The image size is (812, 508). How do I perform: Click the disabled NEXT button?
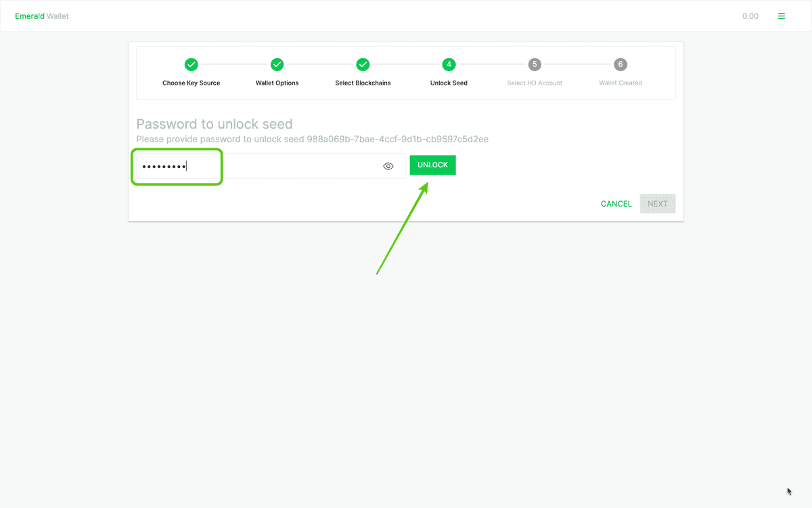(x=657, y=203)
